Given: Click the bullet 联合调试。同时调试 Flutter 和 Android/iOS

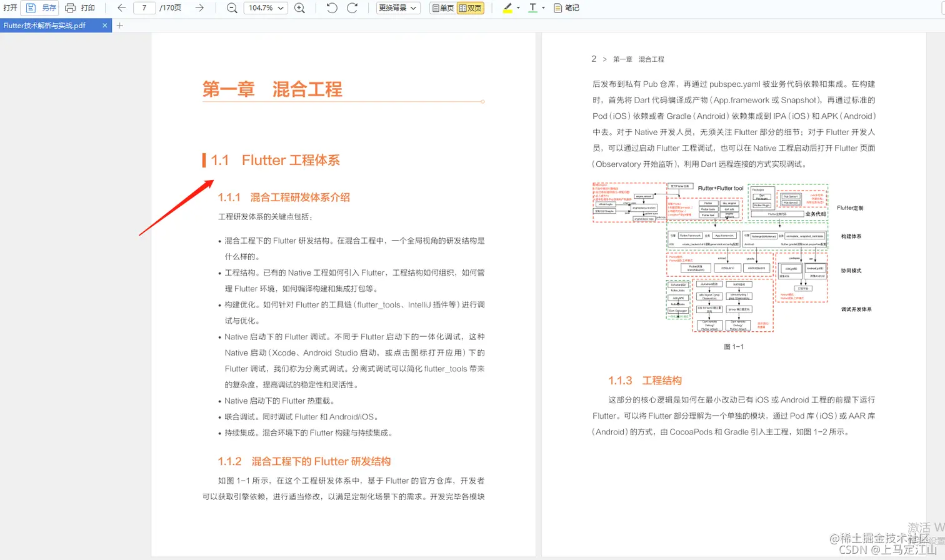Looking at the screenshot, I should [x=301, y=417].
